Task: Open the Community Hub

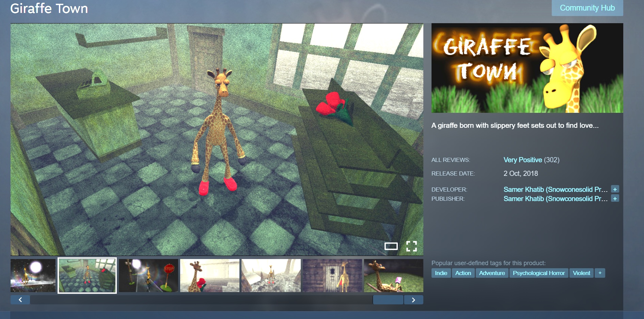Action: point(587,8)
